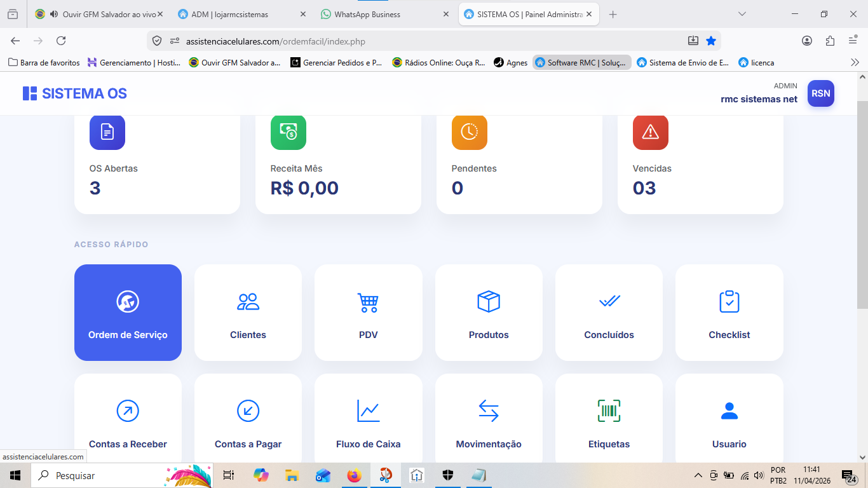Switch to the Ouvir GFM Salvador tab
This screenshot has width=868, height=488.
(99, 14)
